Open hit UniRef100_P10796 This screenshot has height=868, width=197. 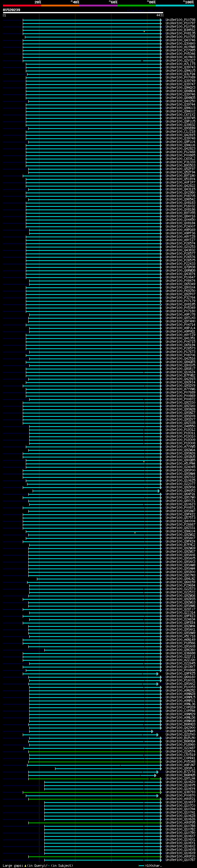(x=180, y=26)
